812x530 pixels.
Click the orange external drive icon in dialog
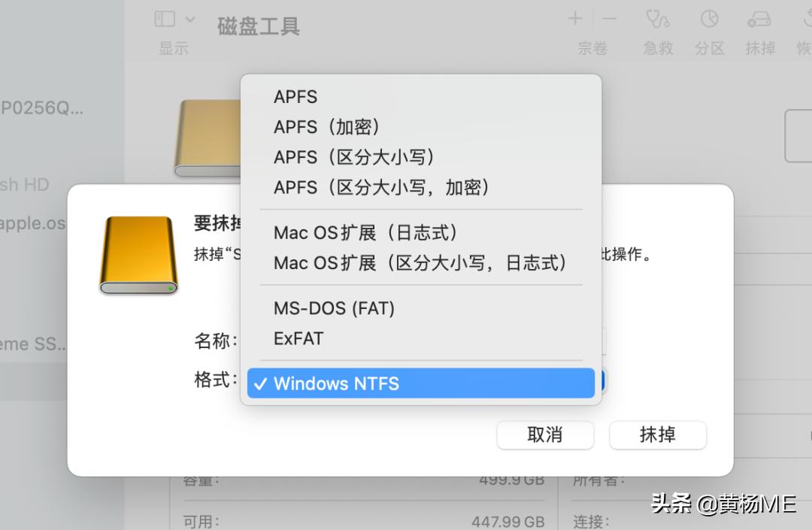(x=138, y=254)
